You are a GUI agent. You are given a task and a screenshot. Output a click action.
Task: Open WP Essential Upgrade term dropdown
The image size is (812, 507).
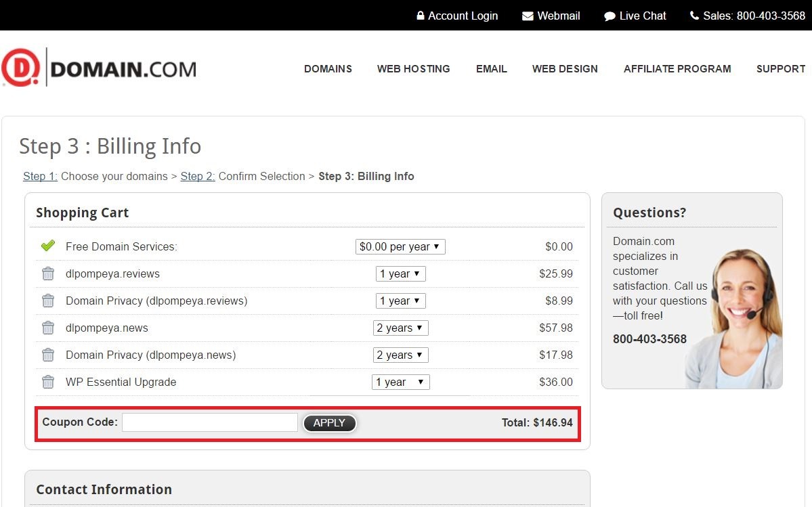[400, 382]
